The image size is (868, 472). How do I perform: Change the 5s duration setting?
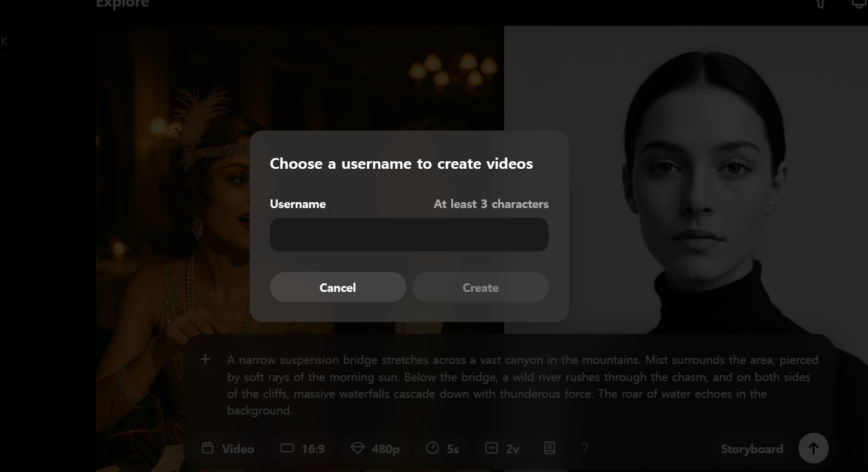[x=443, y=448]
